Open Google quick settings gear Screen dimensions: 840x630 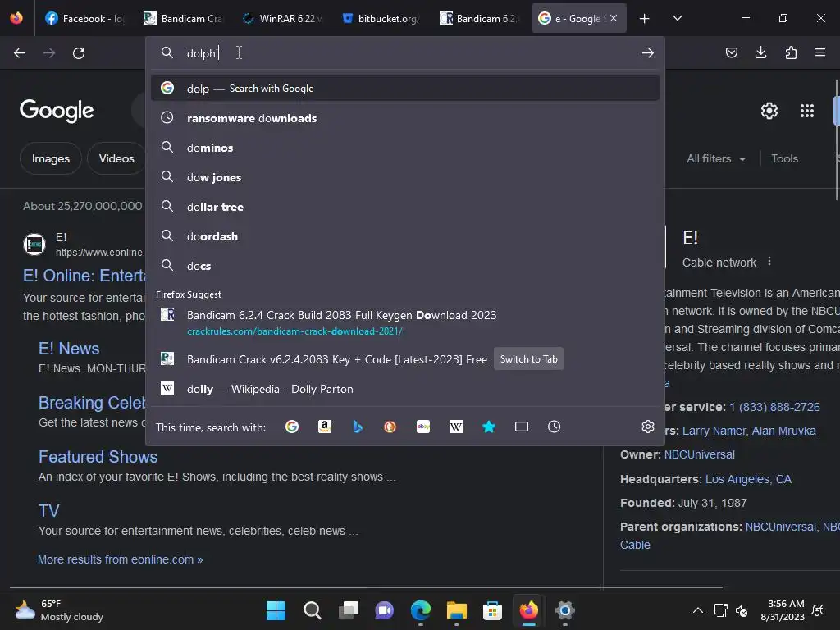(x=769, y=111)
